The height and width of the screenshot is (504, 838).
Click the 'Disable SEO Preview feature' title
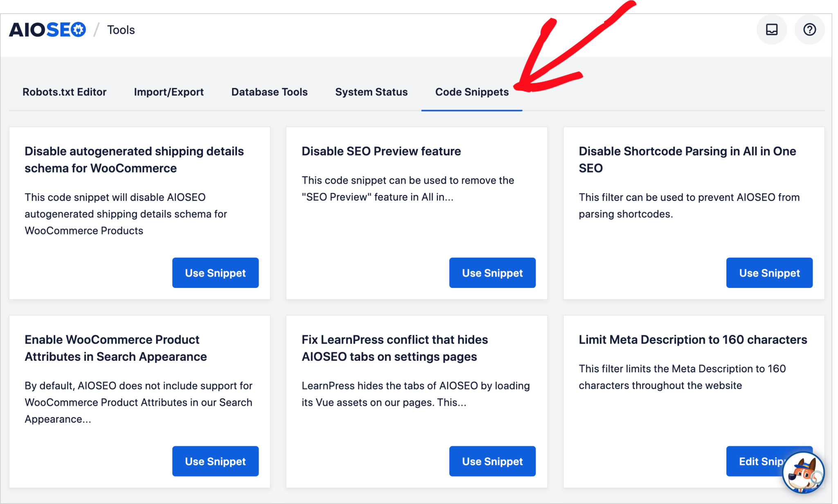381,151
